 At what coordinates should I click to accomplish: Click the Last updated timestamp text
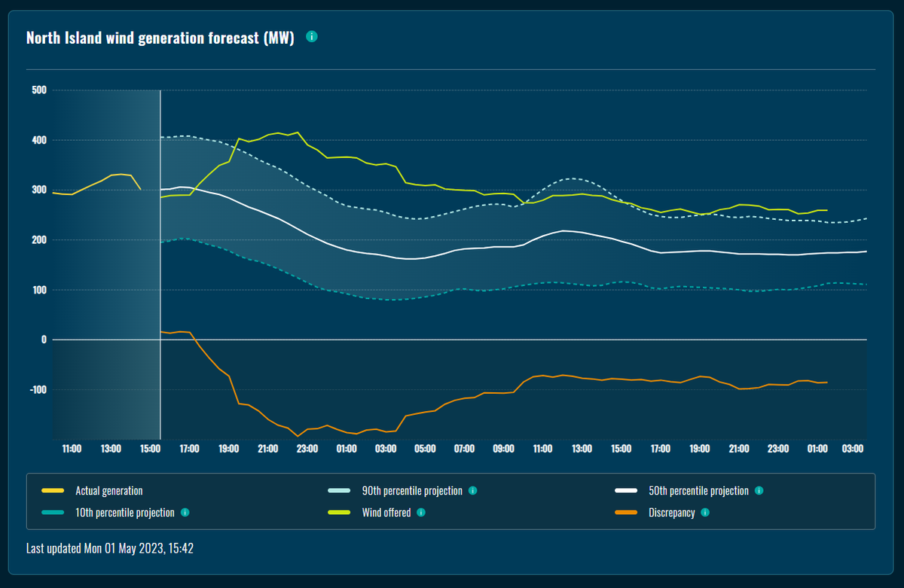pos(110,548)
